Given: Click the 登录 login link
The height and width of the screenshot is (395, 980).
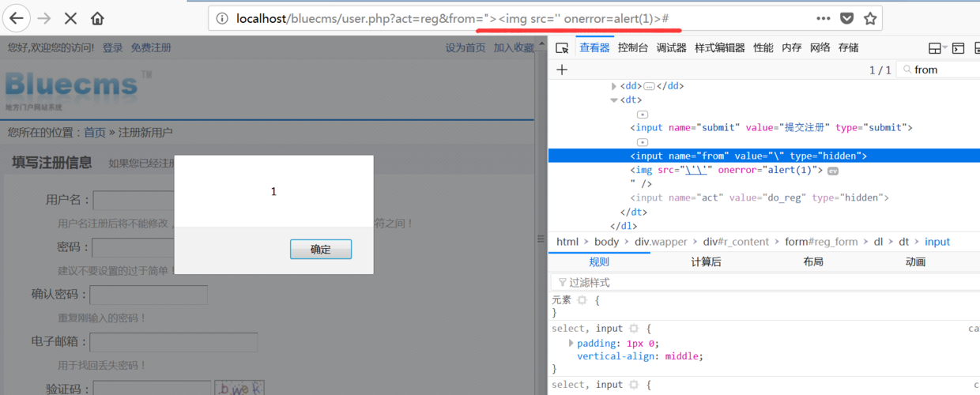Looking at the screenshot, I should (113, 47).
